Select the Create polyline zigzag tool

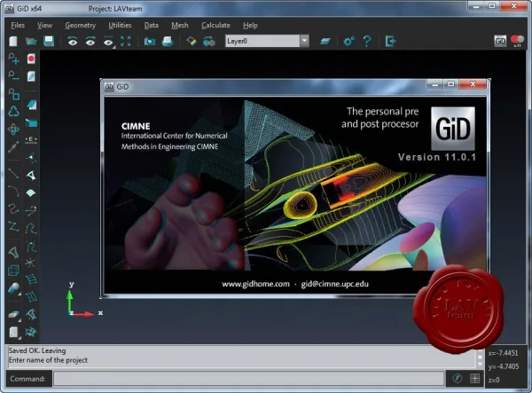point(13,226)
